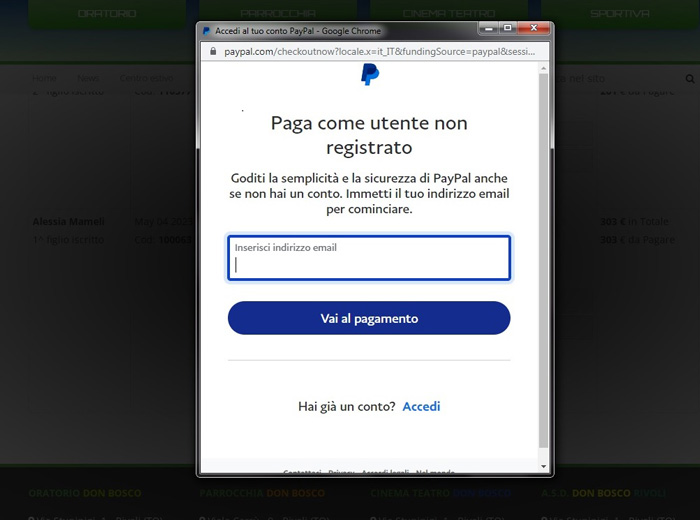Viewport: 700px width, 520px height.
Task: Click the 'Hai già un conto?' text
Action: click(347, 406)
